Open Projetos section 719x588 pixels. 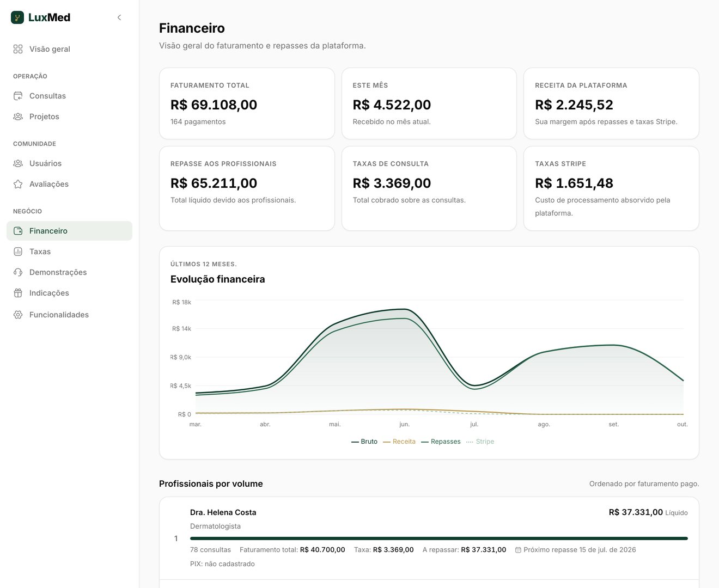69,117
